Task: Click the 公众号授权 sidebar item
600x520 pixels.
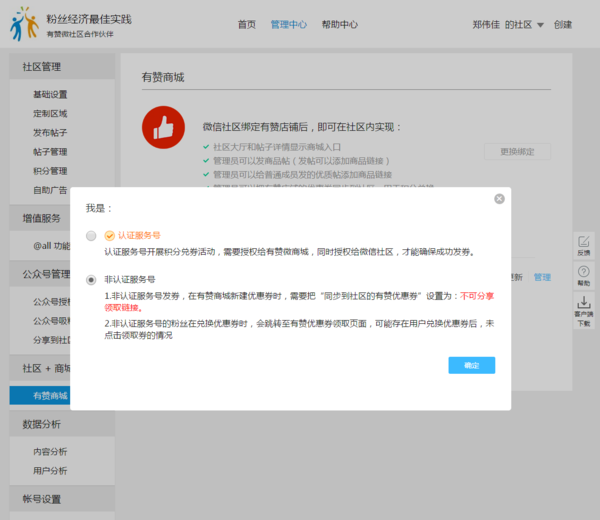Action: (52, 302)
